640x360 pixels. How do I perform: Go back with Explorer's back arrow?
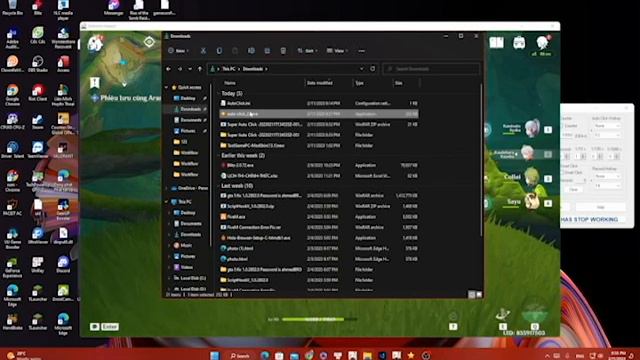coord(169,69)
